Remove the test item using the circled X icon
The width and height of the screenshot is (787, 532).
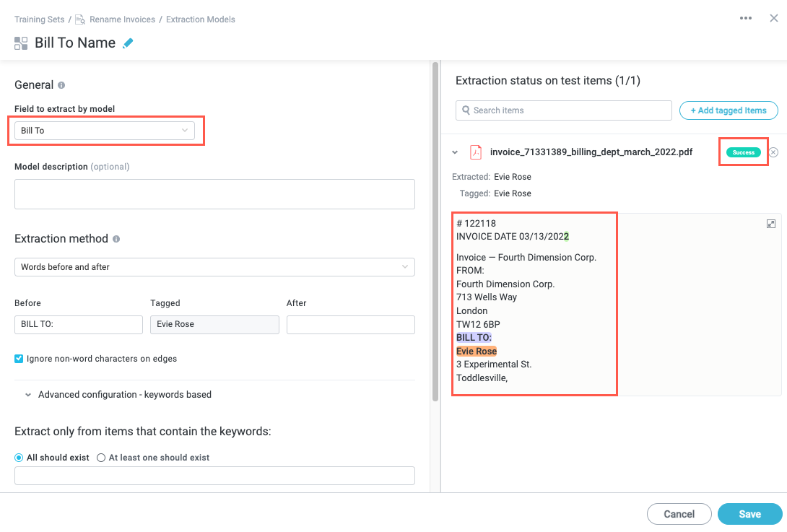pos(773,152)
